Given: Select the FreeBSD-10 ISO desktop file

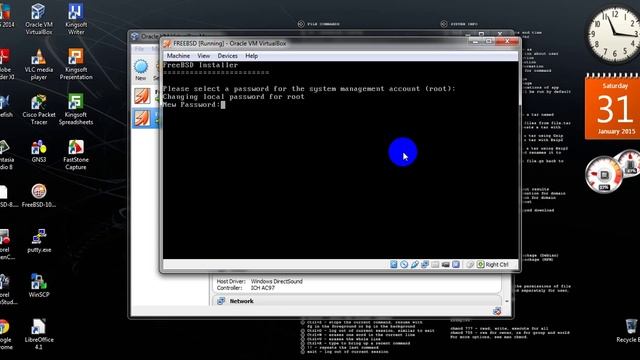Looking at the screenshot, I should (x=39, y=196).
